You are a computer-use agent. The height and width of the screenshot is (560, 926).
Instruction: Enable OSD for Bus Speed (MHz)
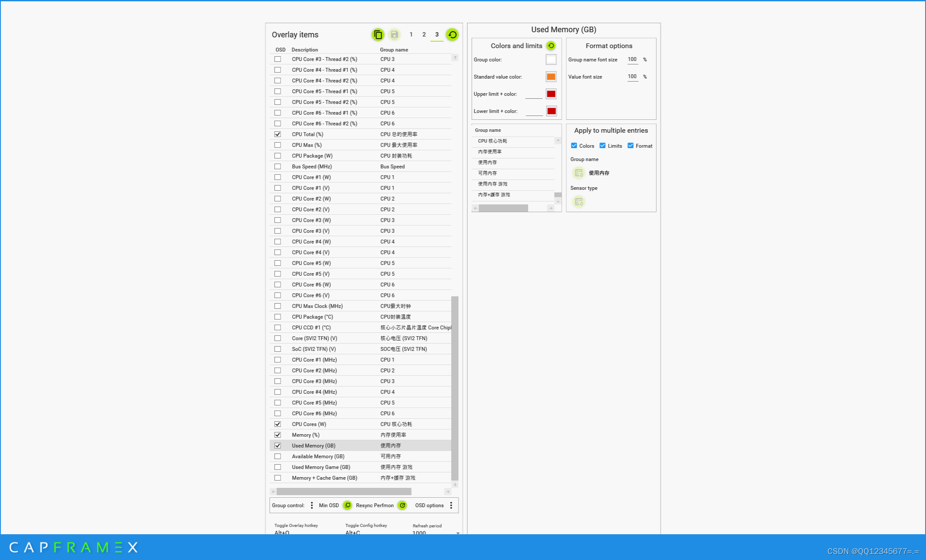278,167
